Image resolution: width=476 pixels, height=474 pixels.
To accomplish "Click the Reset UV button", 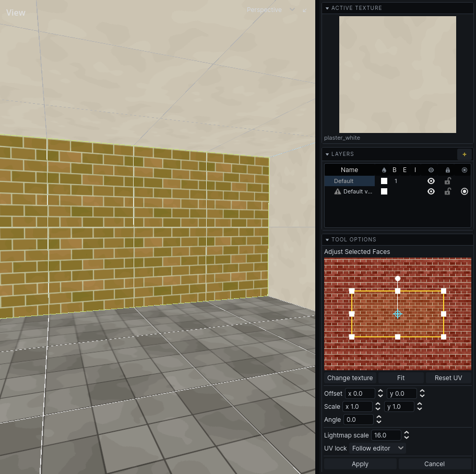I will 448,378.
